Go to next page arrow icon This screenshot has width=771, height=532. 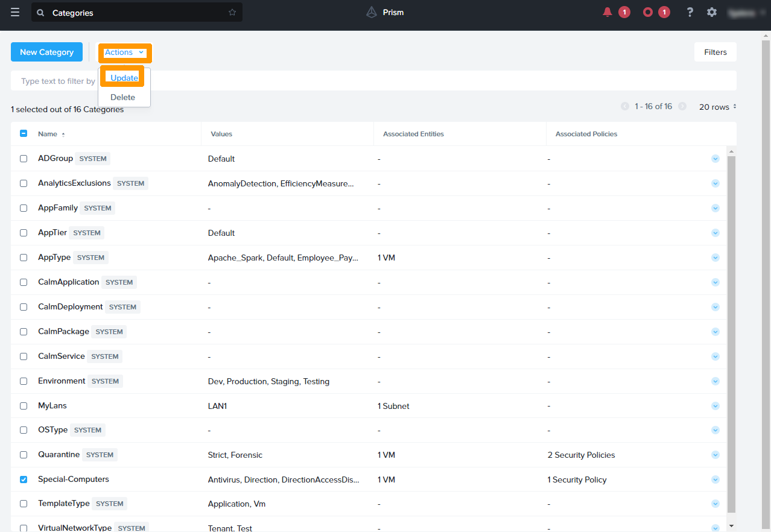tap(682, 107)
